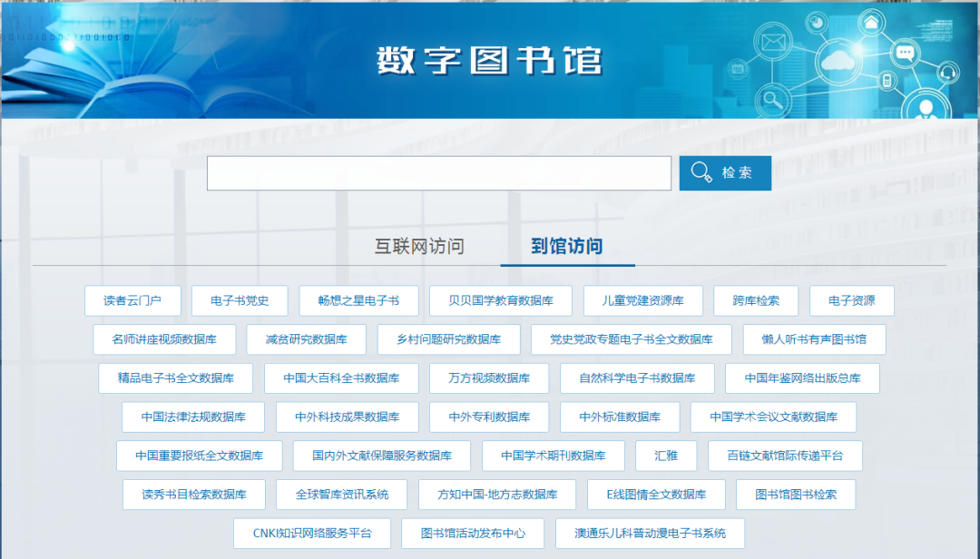The width and height of the screenshot is (980, 559).
Task: Open 图书馆活动发布中心
Action: [473, 534]
